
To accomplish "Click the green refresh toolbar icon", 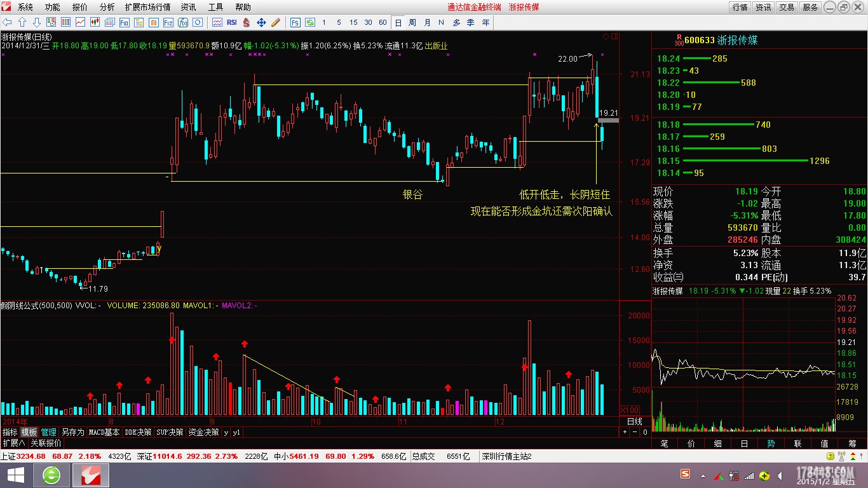I will click(x=310, y=22).
